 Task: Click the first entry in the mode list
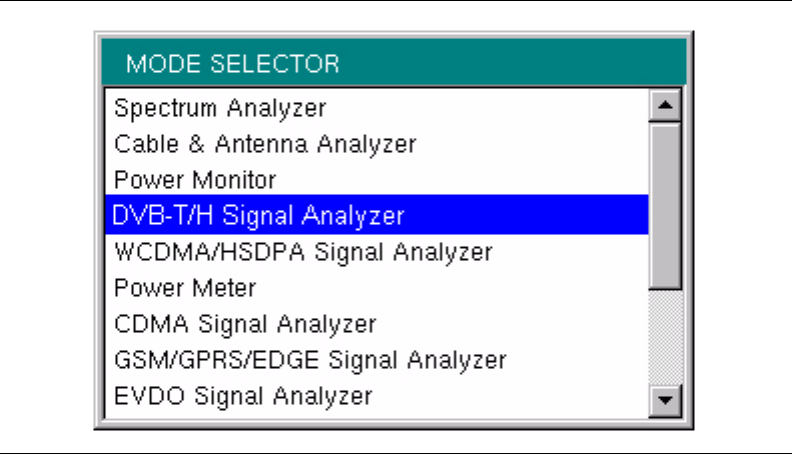coord(220,107)
